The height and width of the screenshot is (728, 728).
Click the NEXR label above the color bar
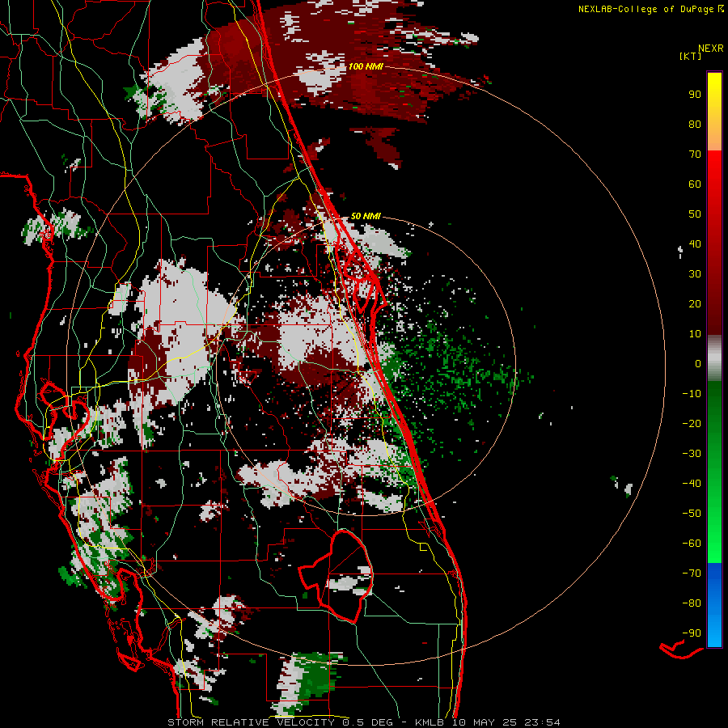pos(711,49)
